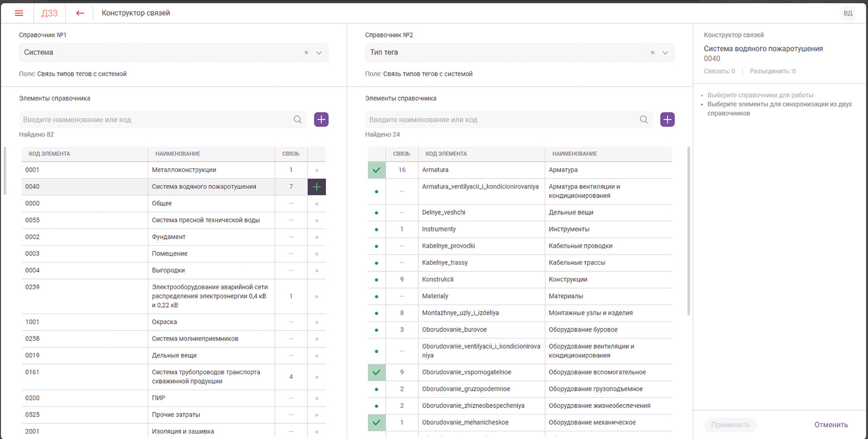Click search magnifier in left elements panel
868x439 pixels.
298,119
